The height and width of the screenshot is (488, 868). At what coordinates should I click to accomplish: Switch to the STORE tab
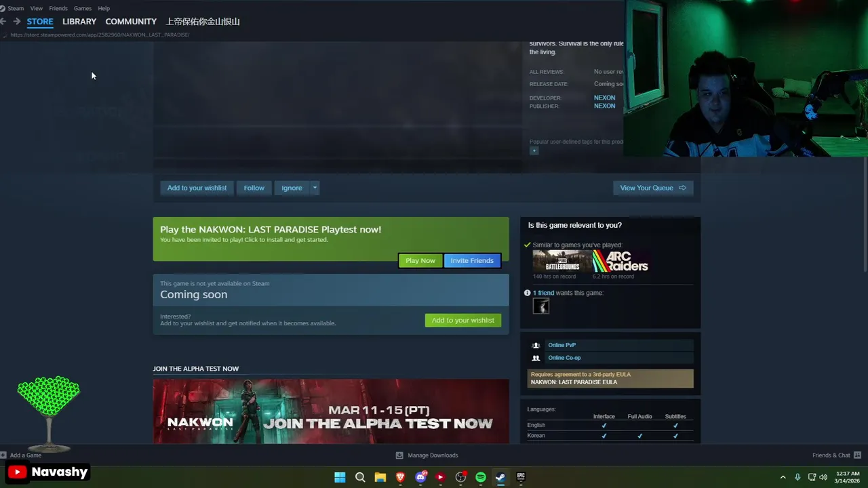[x=40, y=22]
